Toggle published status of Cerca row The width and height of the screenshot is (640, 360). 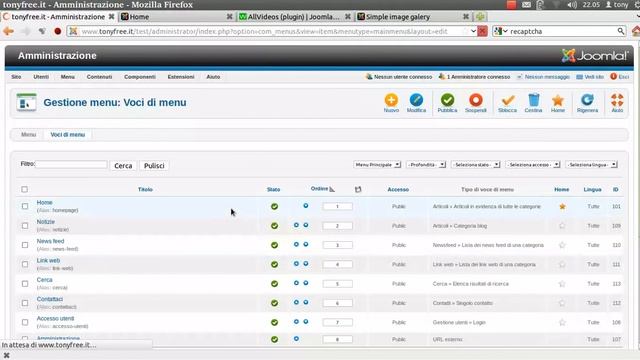pos(274,284)
